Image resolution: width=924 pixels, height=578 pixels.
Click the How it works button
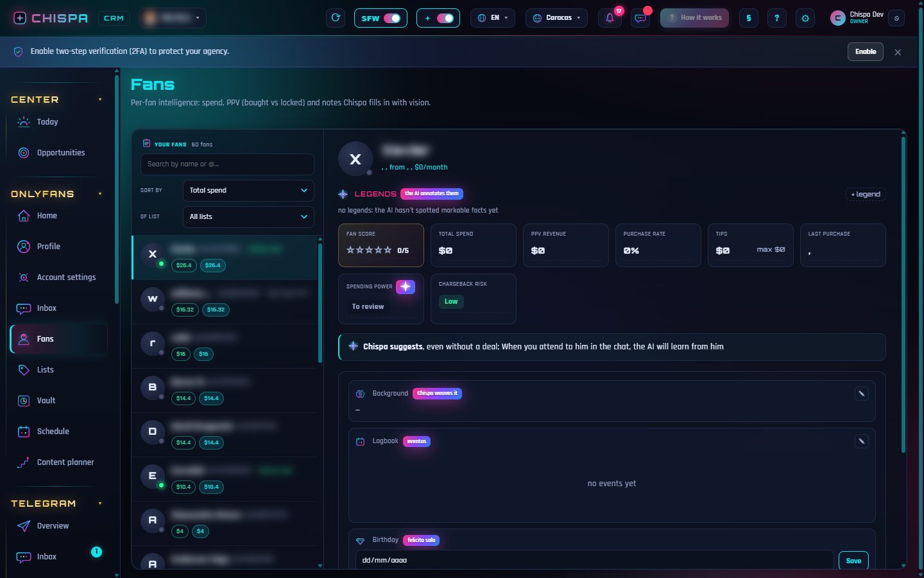pos(694,18)
